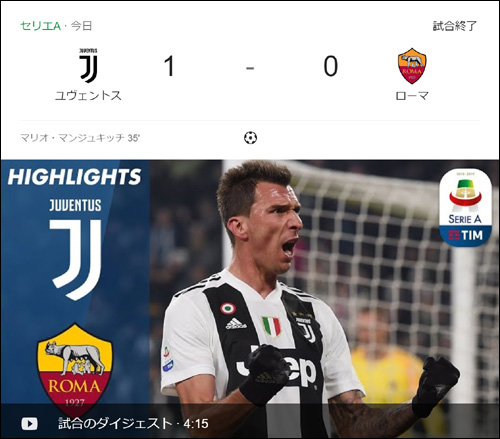The image size is (500, 439).
Task: Click the ローマ team name
Action: (x=412, y=96)
